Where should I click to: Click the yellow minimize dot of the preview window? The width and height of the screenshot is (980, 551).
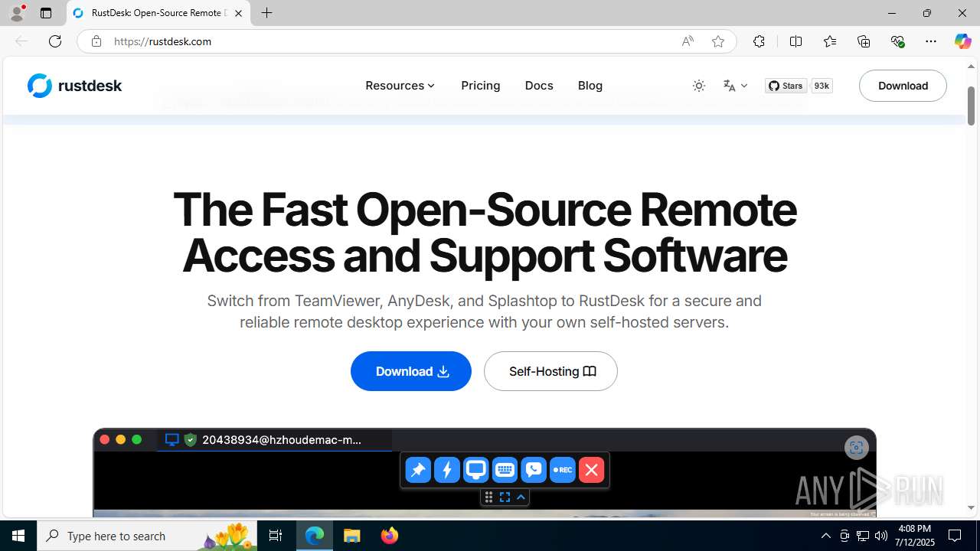120,439
